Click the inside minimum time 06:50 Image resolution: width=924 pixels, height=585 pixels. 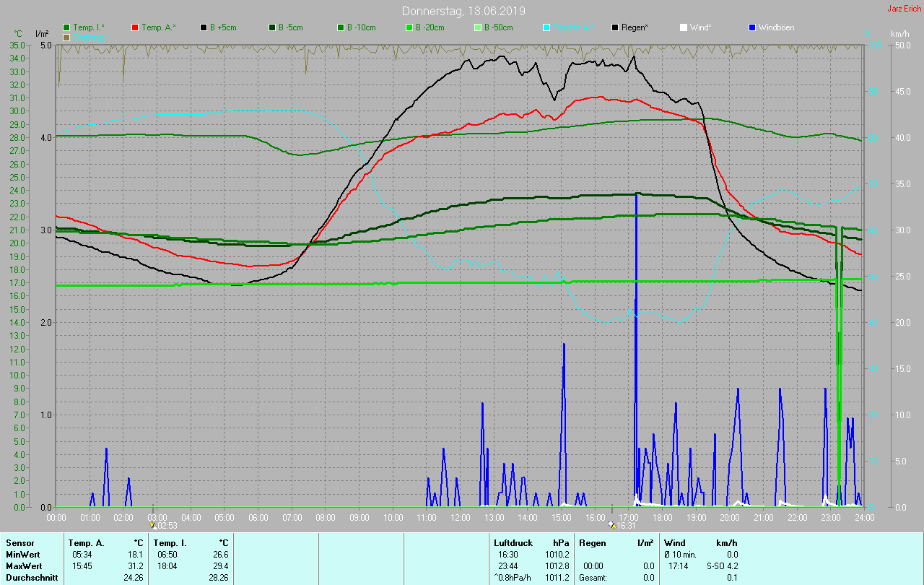(x=167, y=555)
